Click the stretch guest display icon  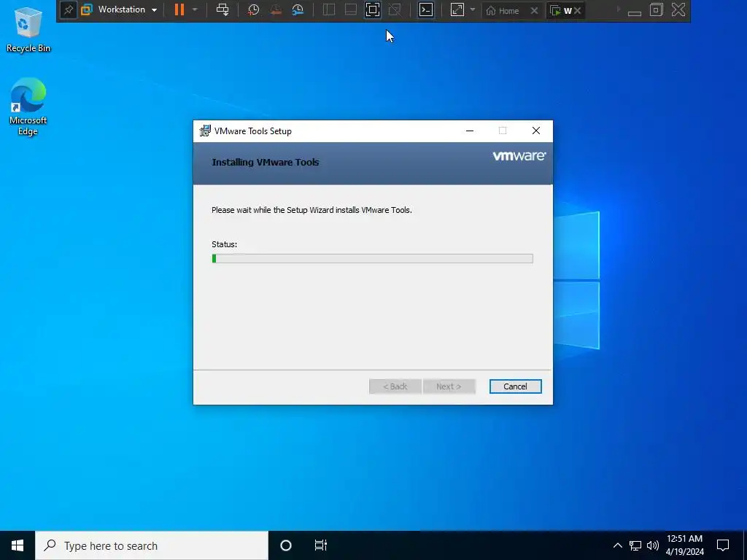pyautogui.click(x=457, y=9)
